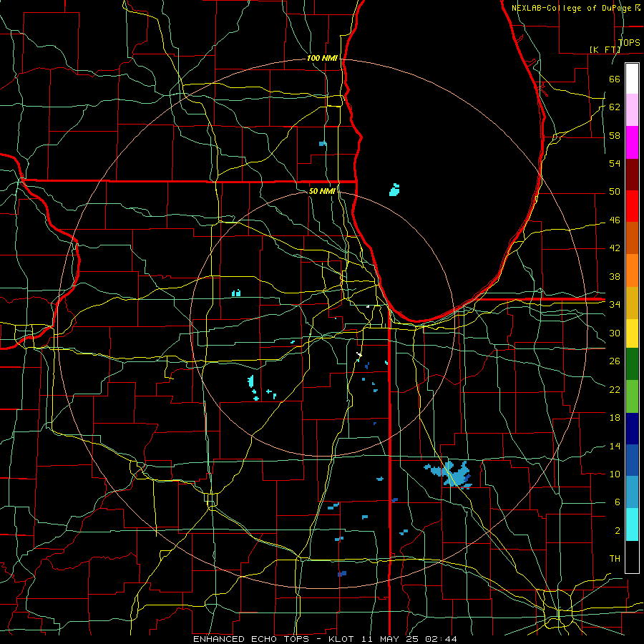Click the cyan legend swatch
This screenshot has height=644, width=644.
pos(632,525)
